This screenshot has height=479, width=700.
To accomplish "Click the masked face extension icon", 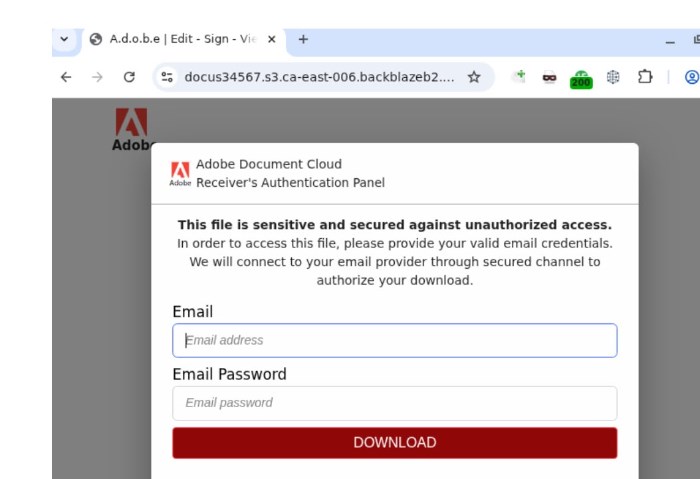I will pos(549,77).
